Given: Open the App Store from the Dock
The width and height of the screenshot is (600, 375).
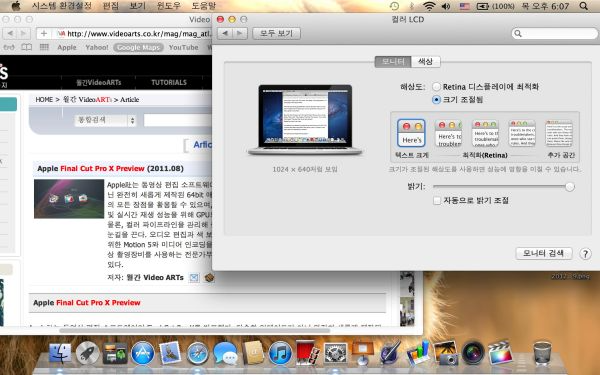Looking at the screenshot, I should (142, 353).
